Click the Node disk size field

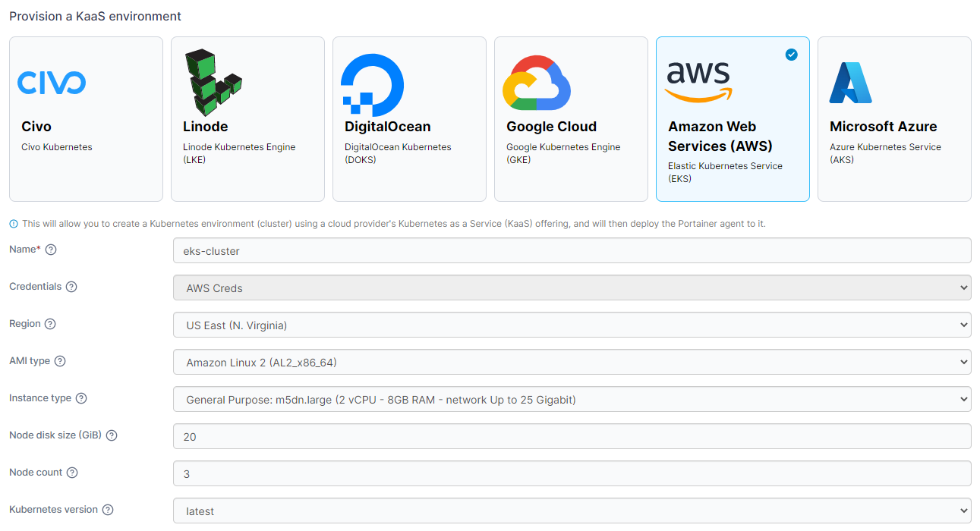pos(572,435)
